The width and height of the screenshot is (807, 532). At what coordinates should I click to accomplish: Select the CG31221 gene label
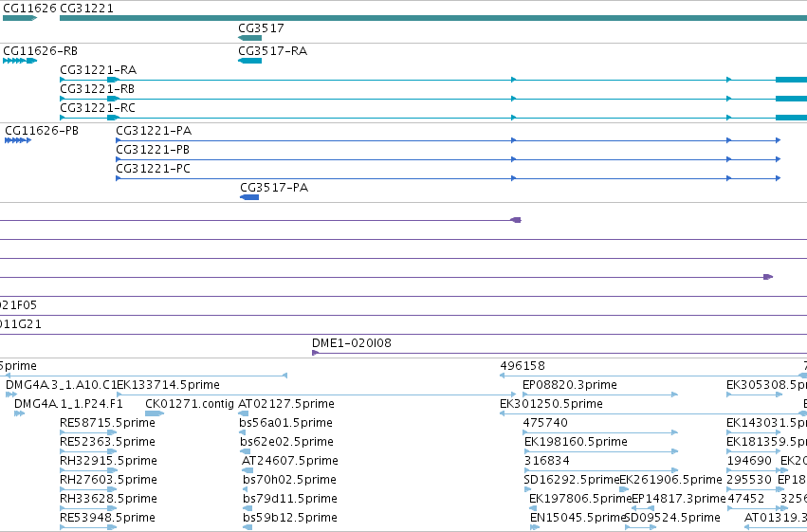point(86,9)
